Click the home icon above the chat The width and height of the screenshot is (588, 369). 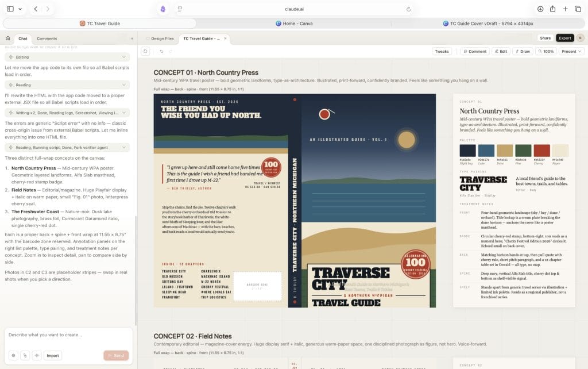click(x=8, y=39)
